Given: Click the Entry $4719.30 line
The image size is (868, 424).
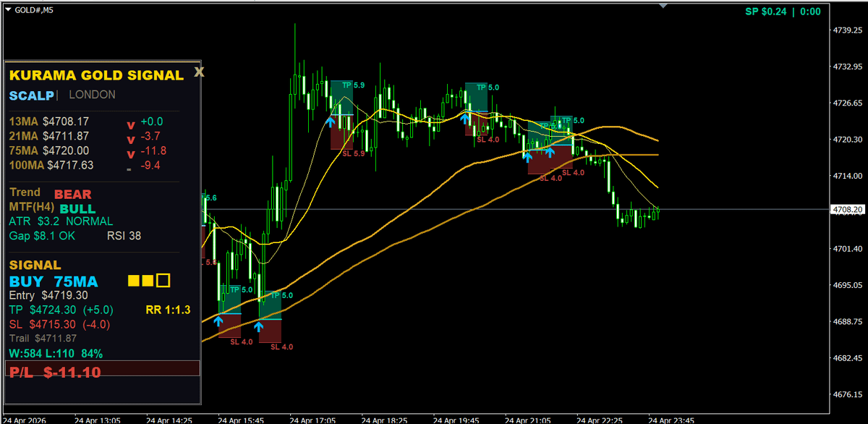Looking at the screenshot, I should pos(48,295).
